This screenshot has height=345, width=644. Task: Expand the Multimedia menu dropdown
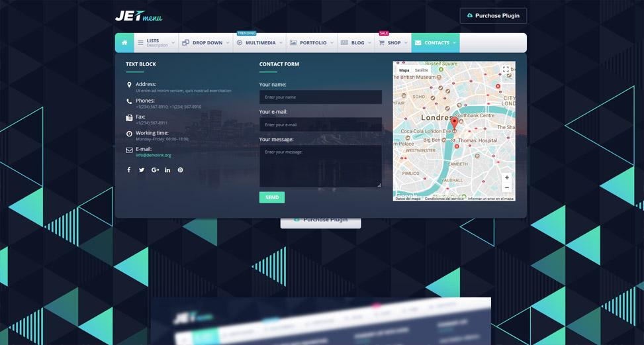tap(259, 43)
